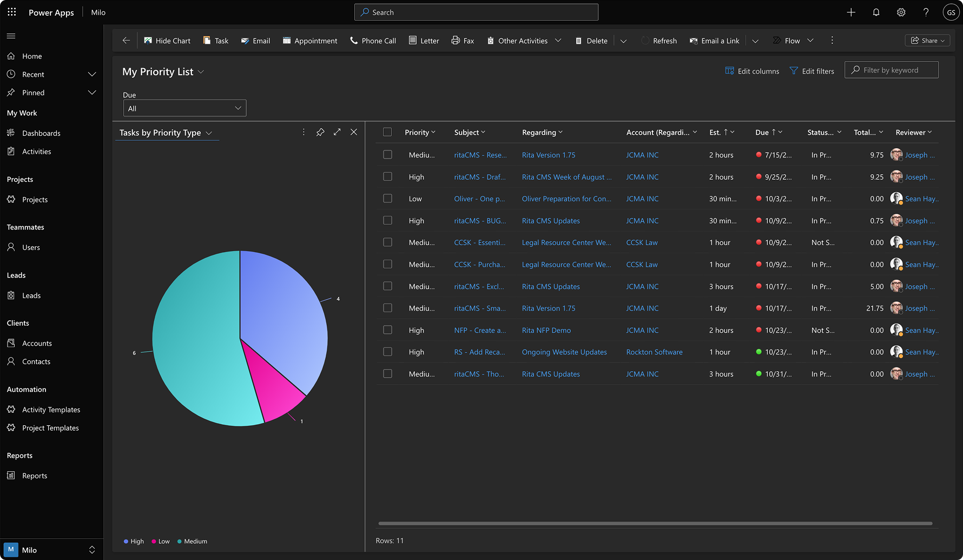Open the command bar overflow ellipsis
Viewport: 963px width, 560px height.
click(832, 41)
